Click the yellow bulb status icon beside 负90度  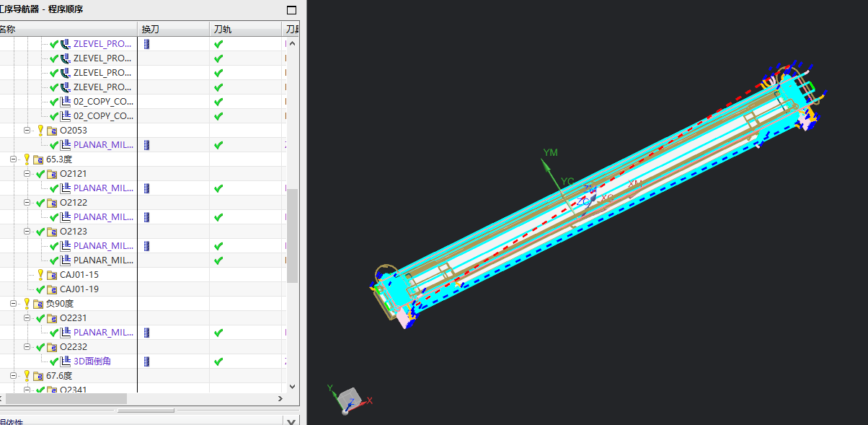tap(27, 304)
